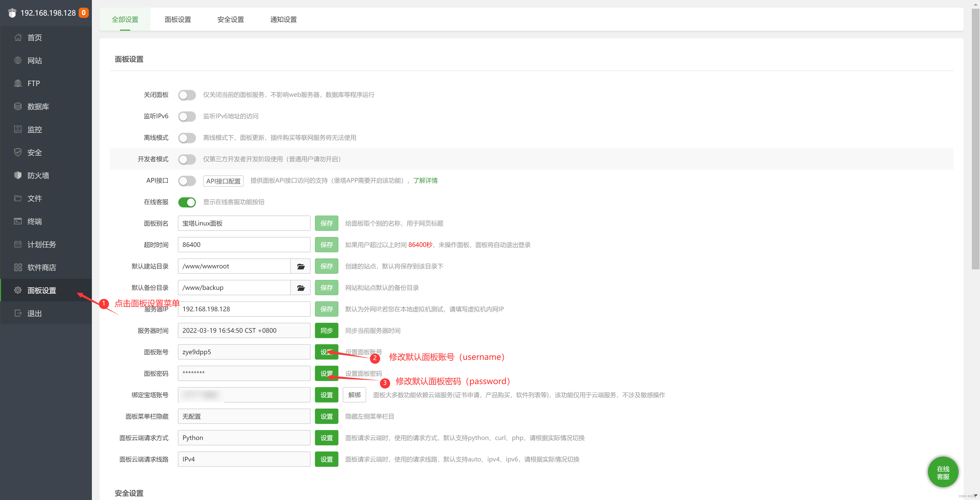Click 设置 for 面板云端请求方式
The image size is (980, 500).
326,437
